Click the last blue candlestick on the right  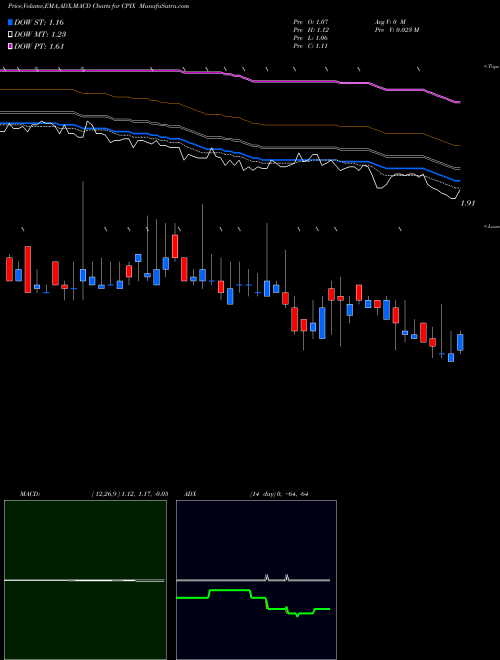[x=460, y=342]
